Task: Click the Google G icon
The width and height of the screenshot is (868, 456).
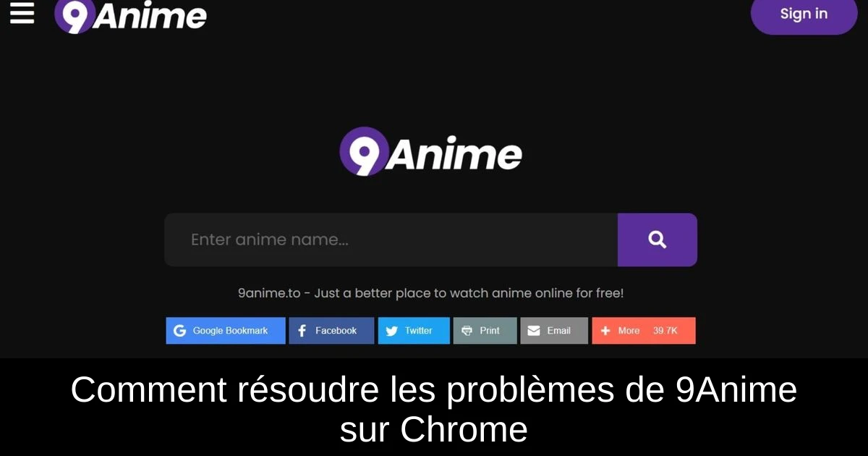Action: tap(179, 331)
